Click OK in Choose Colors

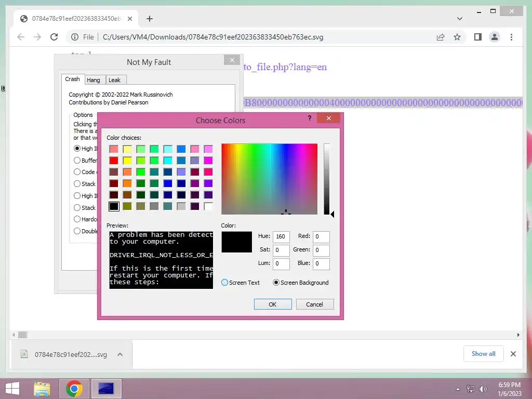273,304
